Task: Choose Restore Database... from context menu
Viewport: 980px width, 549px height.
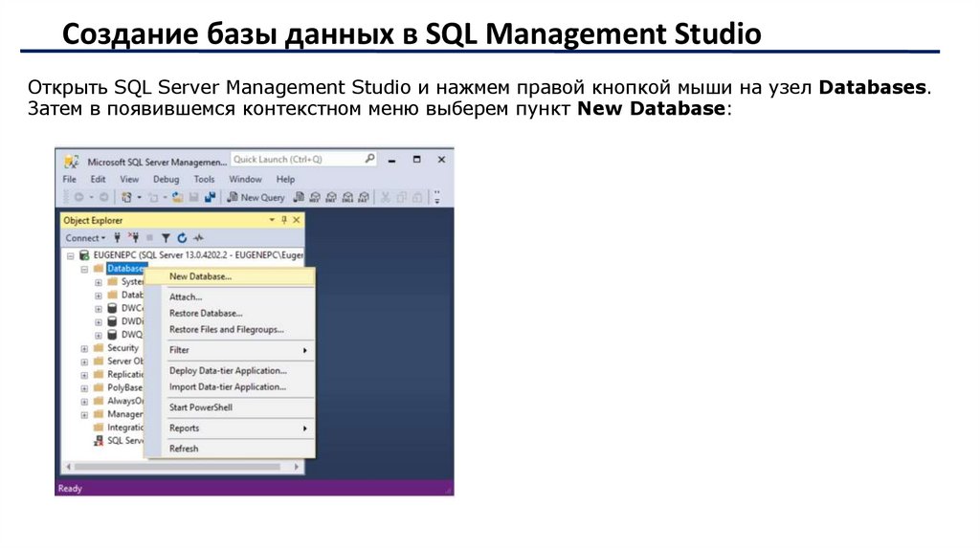Action: point(230,313)
